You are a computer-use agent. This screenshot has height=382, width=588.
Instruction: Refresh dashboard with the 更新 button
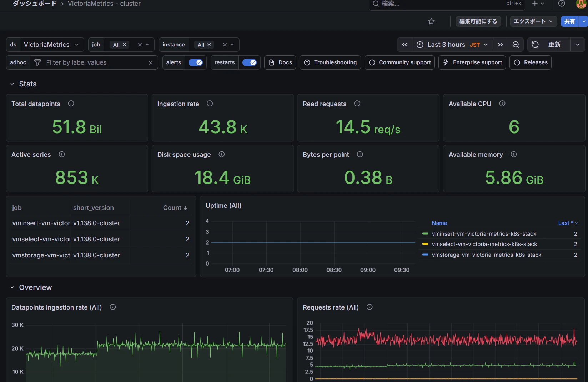pos(549,45)
